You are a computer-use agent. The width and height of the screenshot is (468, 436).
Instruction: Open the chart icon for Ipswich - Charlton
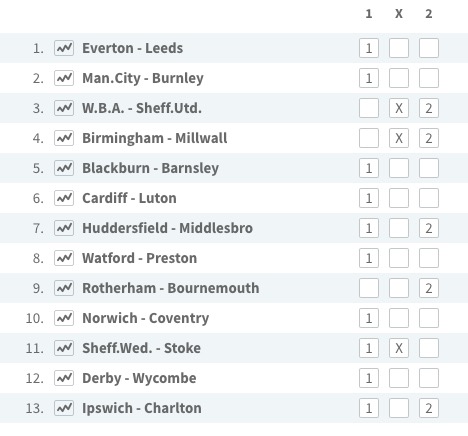64,408
